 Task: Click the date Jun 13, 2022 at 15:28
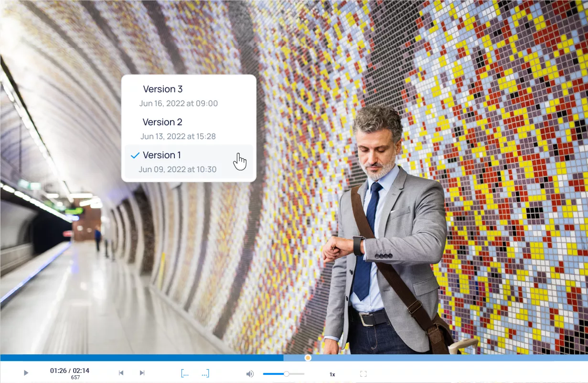pyautogui.click(x=178, y=136)
